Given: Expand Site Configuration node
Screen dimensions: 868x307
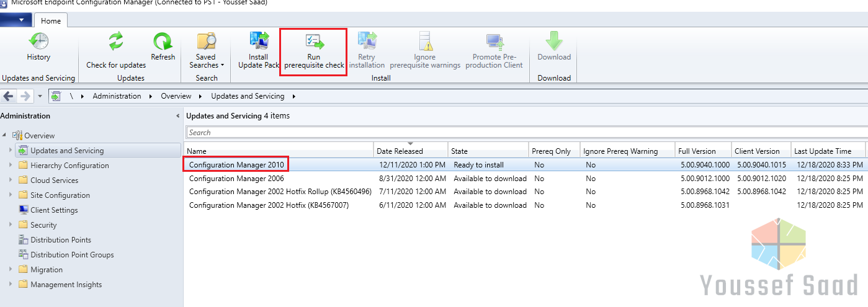Looking at the screenshot, I should point(10,195).
